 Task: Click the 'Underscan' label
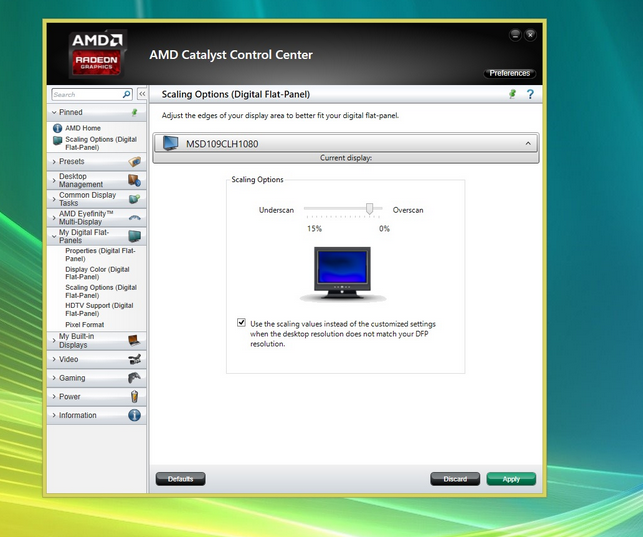pyautogui.click(x=276, y=210)
